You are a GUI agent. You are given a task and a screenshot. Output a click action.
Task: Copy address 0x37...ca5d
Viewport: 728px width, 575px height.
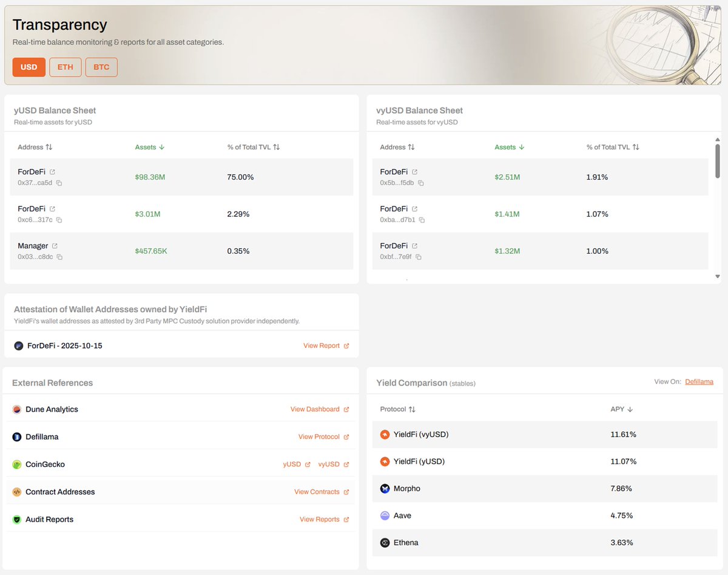tap(59, 183)
